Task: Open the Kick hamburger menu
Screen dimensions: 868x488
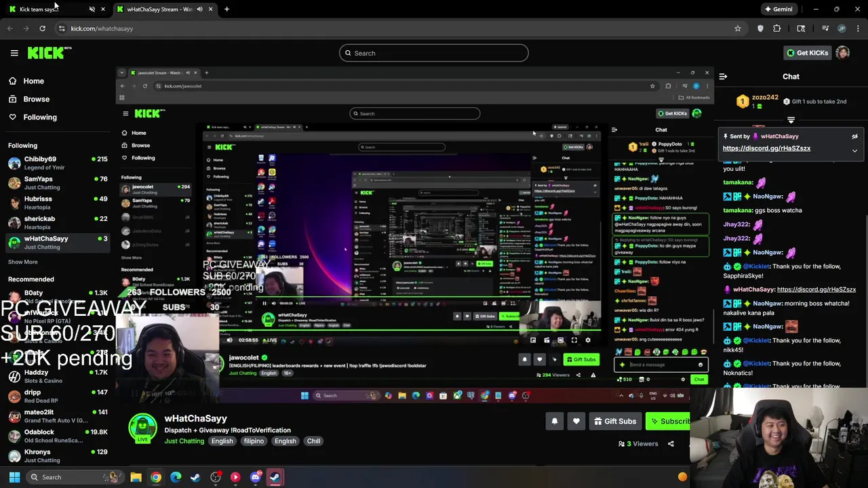Action: tap(14, 53)
